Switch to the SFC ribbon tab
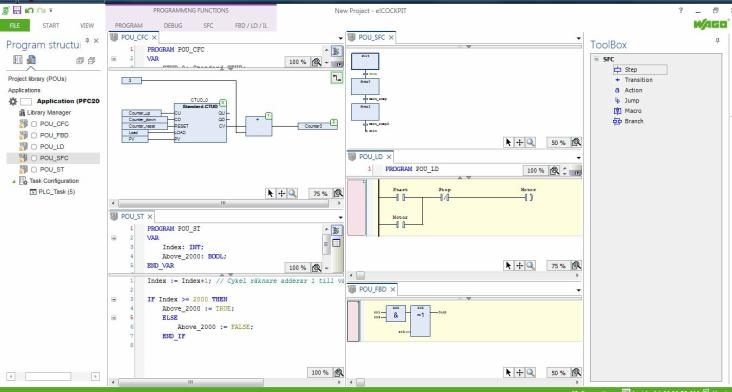Screen dimensions: 732x392 click(x=208, y=26)
